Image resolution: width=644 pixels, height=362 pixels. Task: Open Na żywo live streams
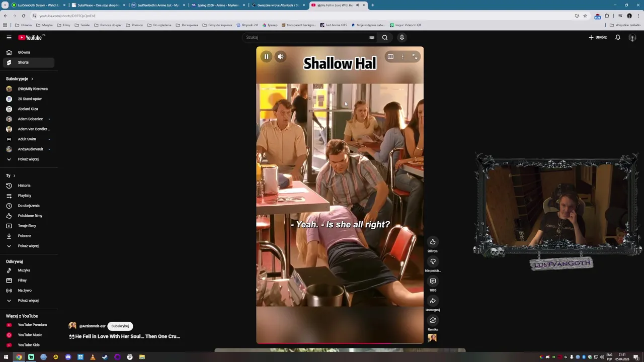pos(29,291)
